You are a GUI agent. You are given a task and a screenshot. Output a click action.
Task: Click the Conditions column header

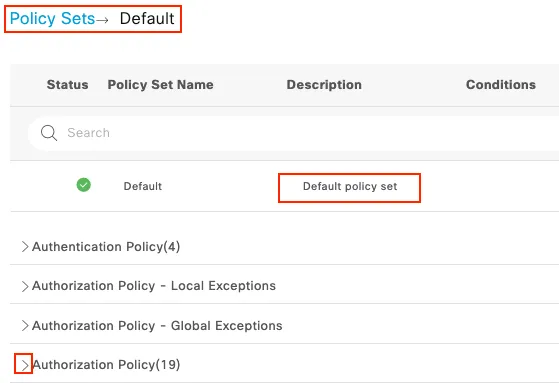pos(501,85)
